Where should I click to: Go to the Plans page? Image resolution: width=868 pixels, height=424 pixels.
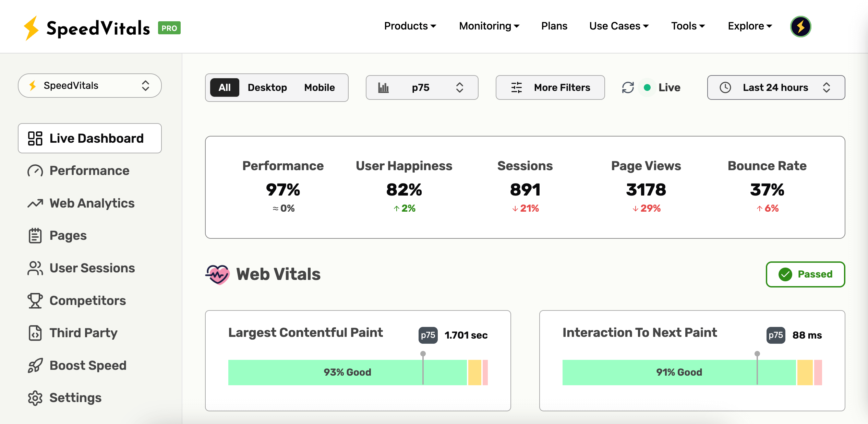click(x=554, y=26)
